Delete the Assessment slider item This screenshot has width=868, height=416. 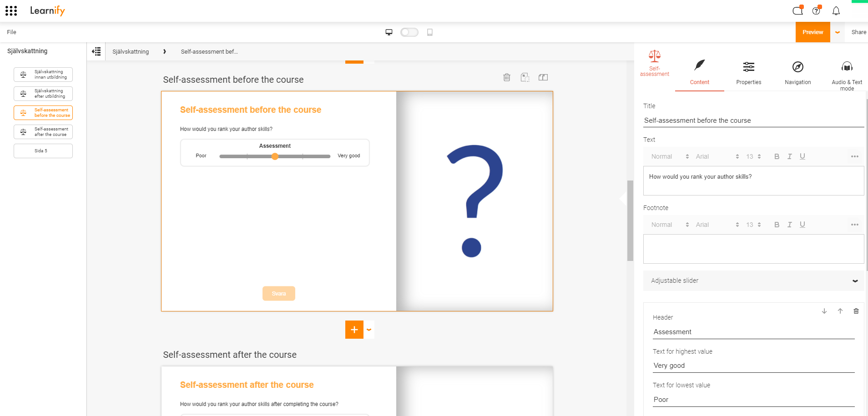[x=856, y=311]
